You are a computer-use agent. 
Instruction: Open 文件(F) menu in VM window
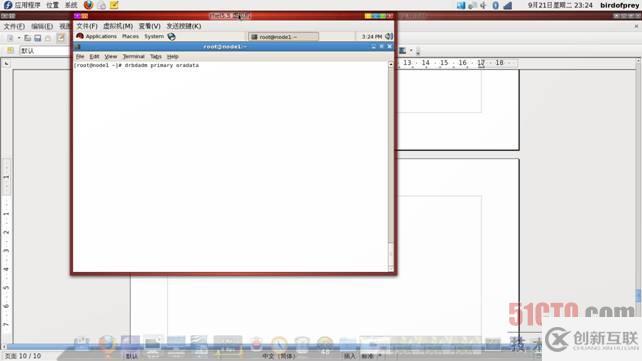pos(87,26)
